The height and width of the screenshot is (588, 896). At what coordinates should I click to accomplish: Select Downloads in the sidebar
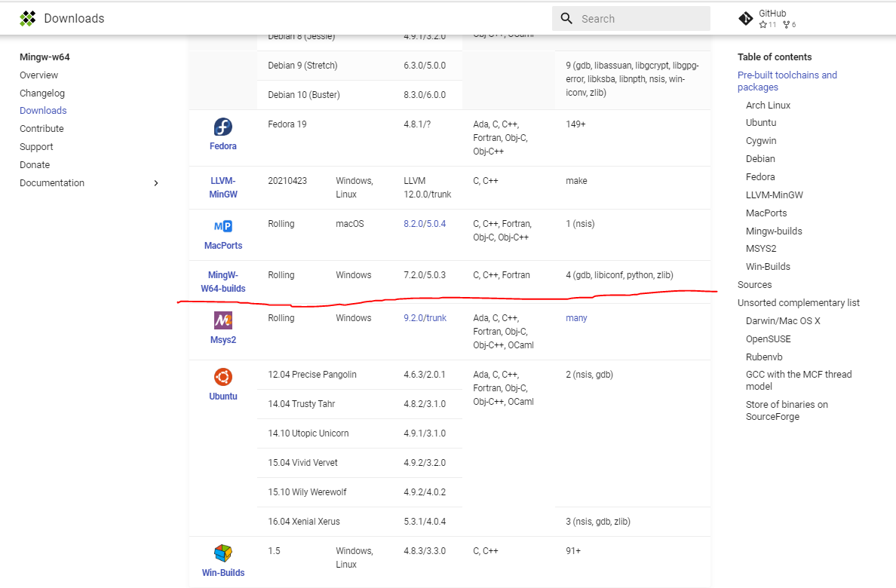[43, 110]
